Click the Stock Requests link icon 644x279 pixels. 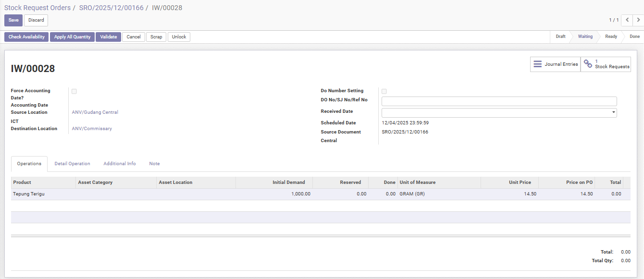(588, 64)
